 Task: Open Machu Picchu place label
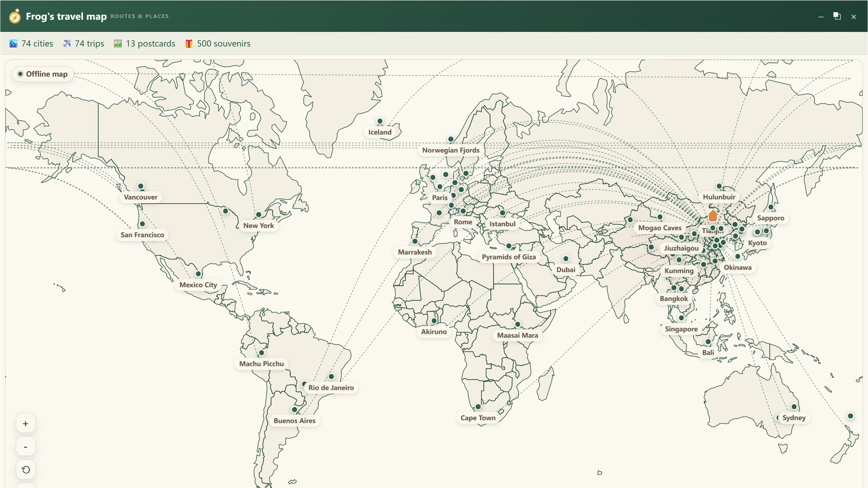tap(262, 364)
